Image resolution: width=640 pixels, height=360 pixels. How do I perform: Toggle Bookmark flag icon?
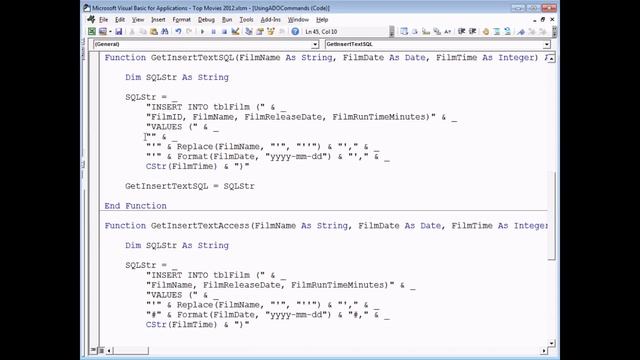tap(521, 31)
